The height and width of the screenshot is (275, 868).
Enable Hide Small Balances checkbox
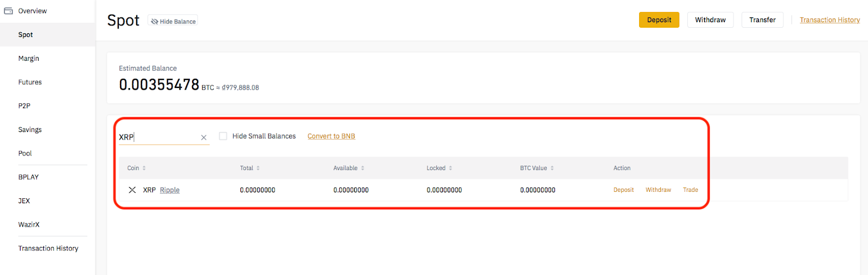point(223,136)
